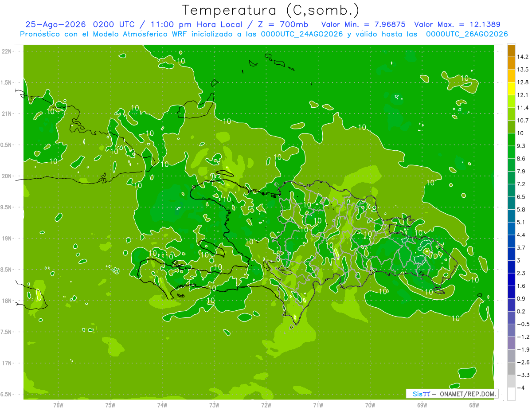532x411 pixels.
Task: Click 'Valor Min. = 7.96875' text
Action: coord(364,25)
